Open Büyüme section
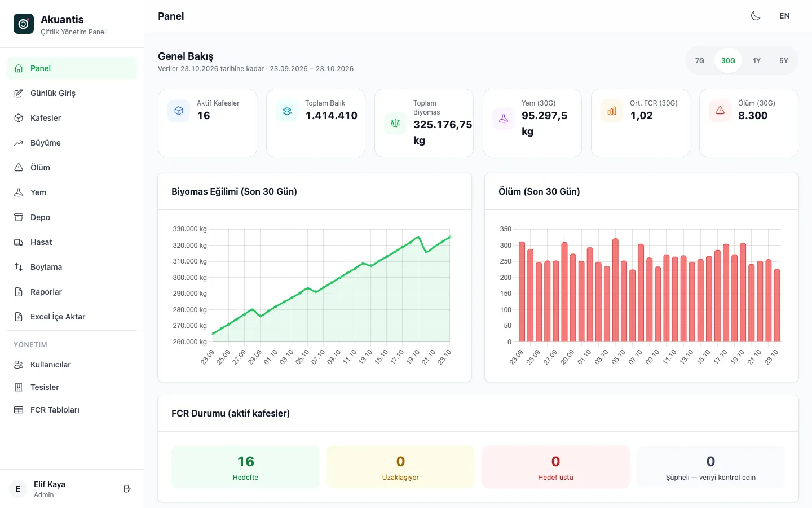Screen dimensions: 812x508 (72, 143)
